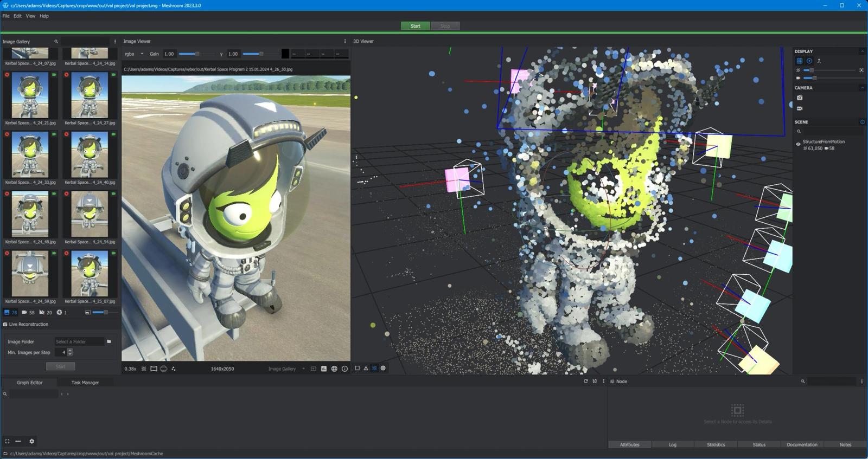
Task: Open the Help menu
Action: click(x=44, y=16)
